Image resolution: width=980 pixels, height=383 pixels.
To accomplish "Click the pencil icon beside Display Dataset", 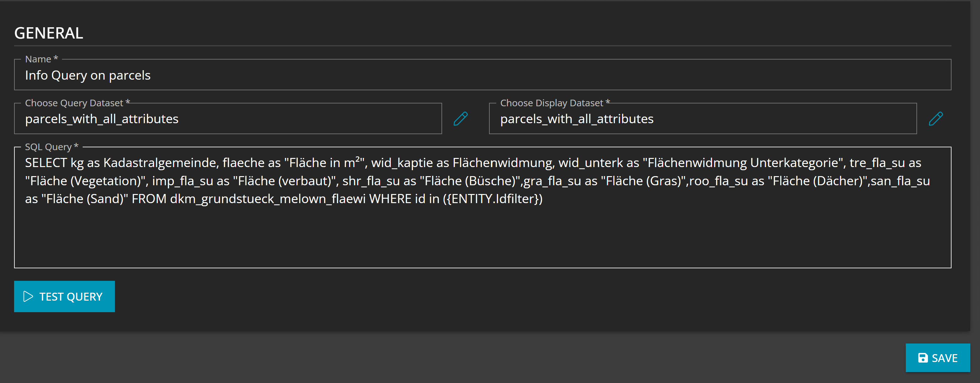I will point(936,119).
